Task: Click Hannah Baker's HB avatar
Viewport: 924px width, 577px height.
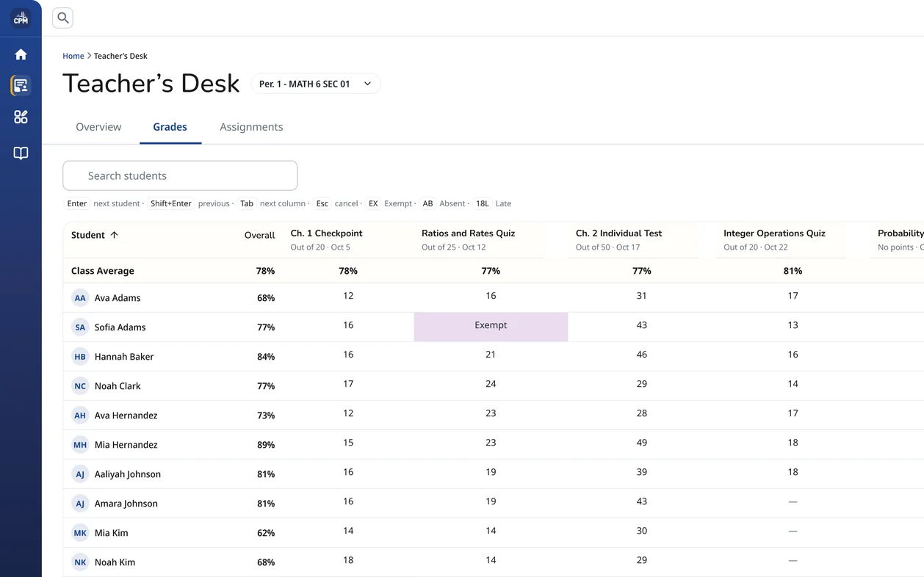Action: pyautogui.click(x=80, y=357)
